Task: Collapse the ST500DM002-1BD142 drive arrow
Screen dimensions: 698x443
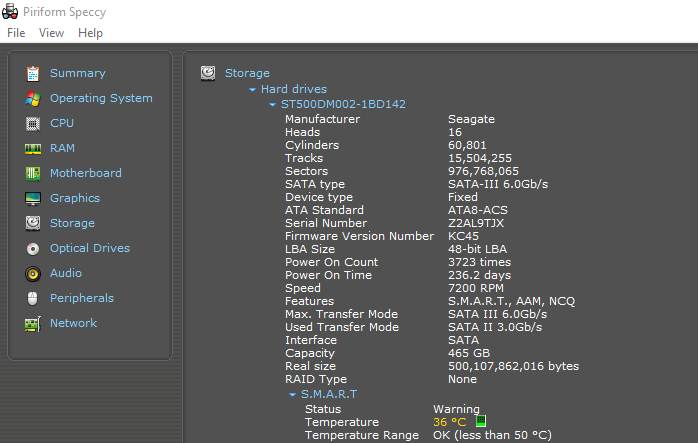Action: click(x=272, y=105)
